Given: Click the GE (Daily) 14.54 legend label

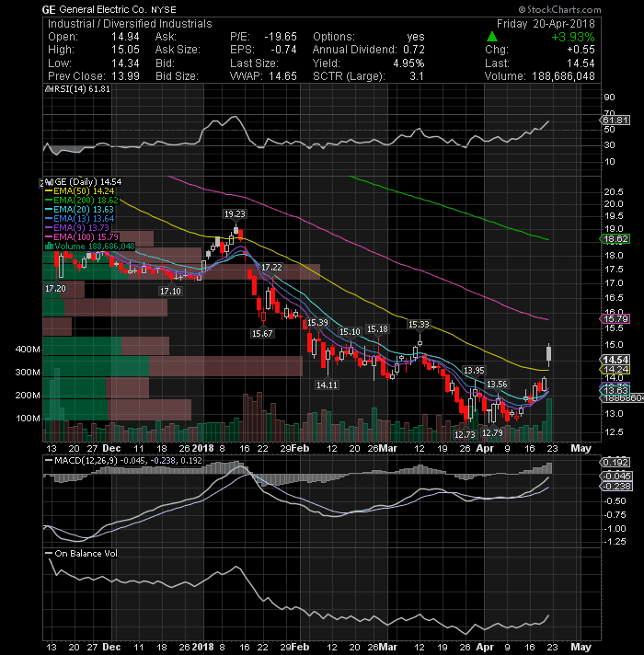Looking at the screenshot, I should click(84, 182).
